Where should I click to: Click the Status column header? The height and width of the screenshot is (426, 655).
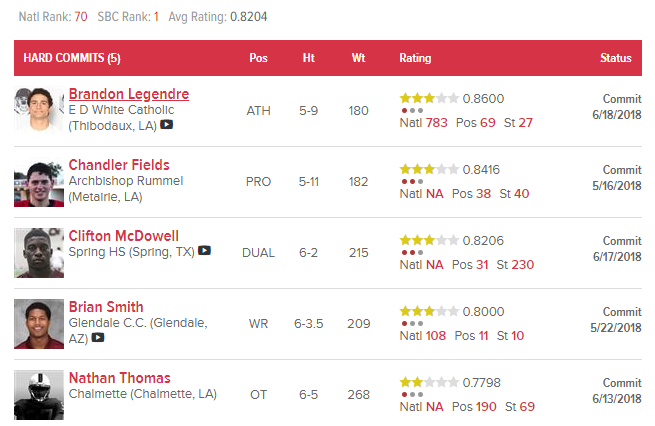click(615, 58)
